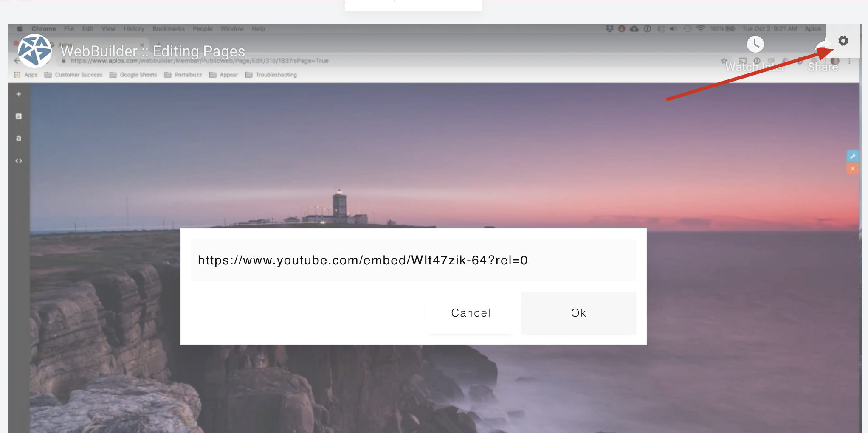The width and height of the screenshot is (868, 433).
Task: Open the WebBuilder :: Editing Pages video title
Action: click(153, 51)
